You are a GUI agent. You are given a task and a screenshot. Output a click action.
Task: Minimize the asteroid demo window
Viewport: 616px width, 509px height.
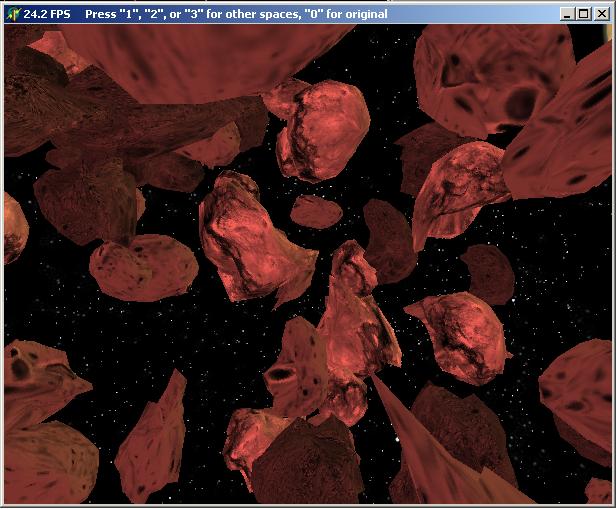567,14
